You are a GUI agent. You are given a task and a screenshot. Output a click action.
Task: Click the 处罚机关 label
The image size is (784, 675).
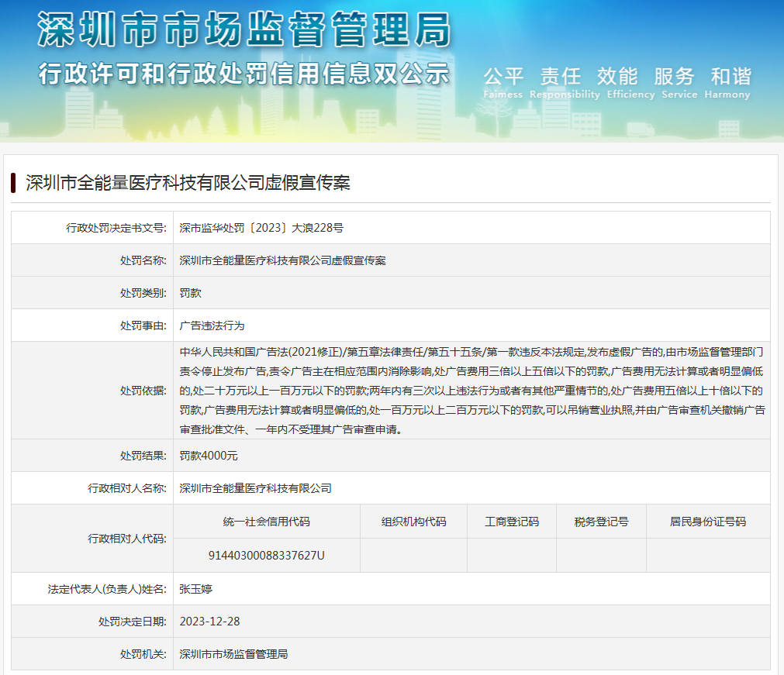(x=143, y=654)
